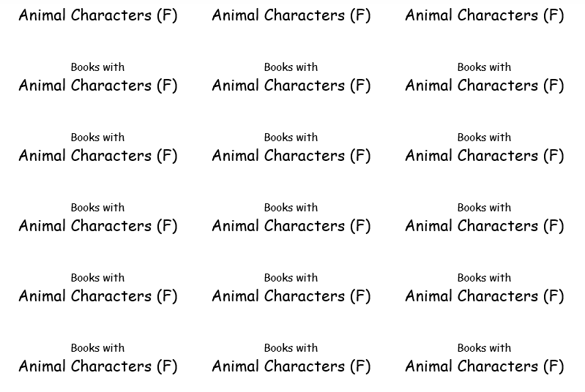The image size is (585, 392).
Task: Click 'Books with' in fourth row, left column
Action: tap(97, 208)
